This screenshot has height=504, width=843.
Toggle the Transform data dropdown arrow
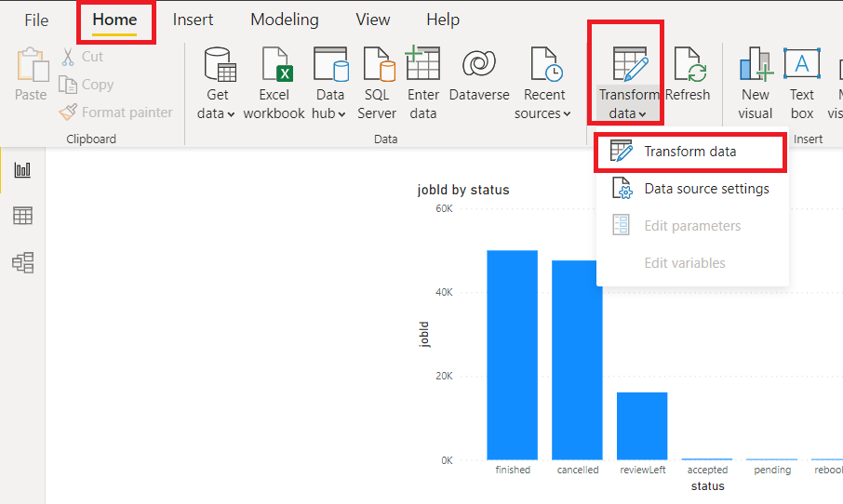click(x=642, y=114)
